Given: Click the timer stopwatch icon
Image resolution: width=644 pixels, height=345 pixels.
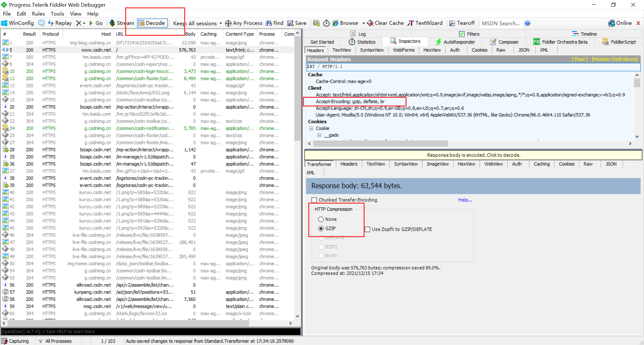Looking at the screenshot, I should pos(326,23).
